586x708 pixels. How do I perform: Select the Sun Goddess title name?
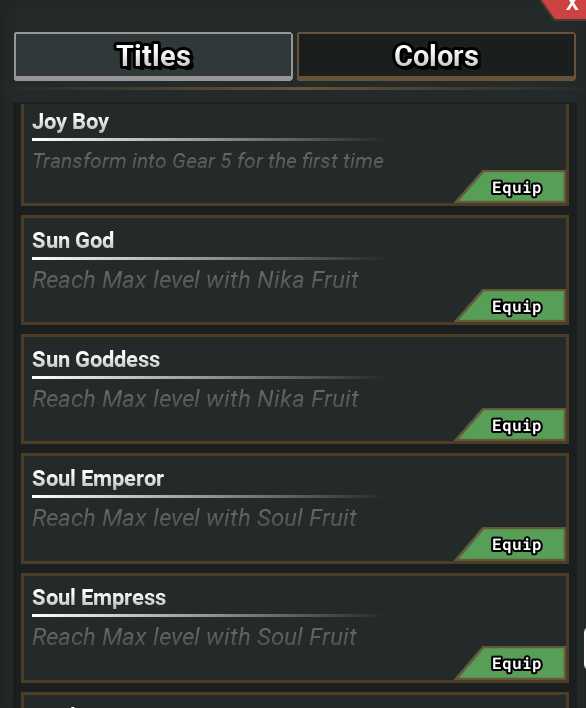[x=96, y=359]
